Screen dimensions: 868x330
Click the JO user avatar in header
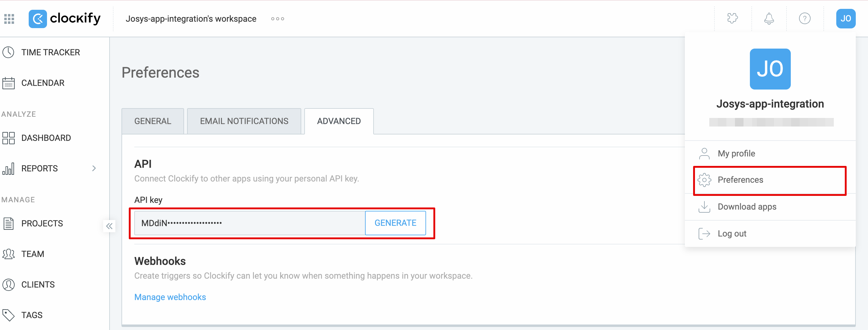(x=845, y=19)
